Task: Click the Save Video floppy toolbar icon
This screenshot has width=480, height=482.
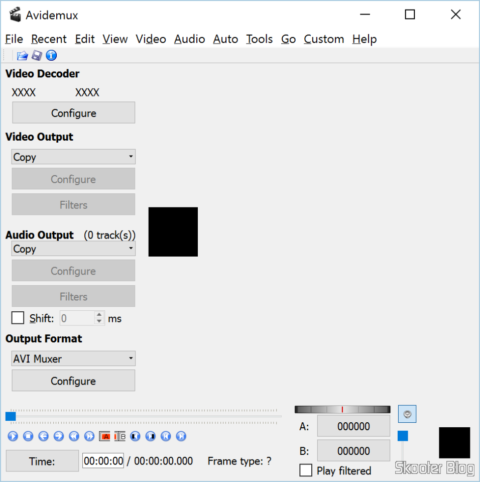Action: [x=37, y=55]
